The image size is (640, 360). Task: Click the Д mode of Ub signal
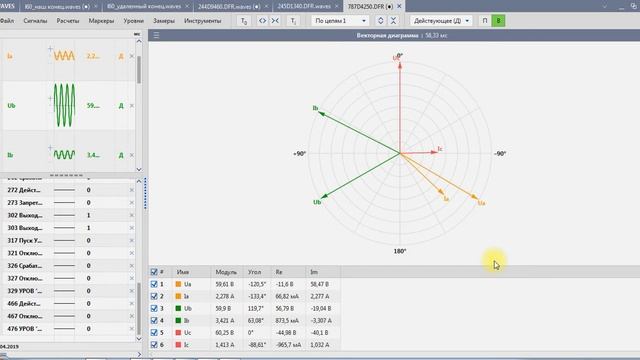point(121,106)
